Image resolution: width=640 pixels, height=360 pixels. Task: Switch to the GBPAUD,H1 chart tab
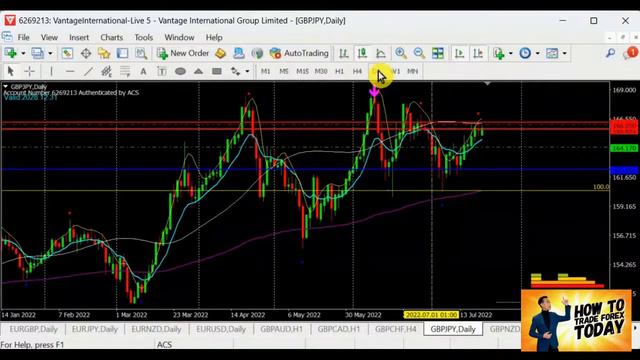click(282, 329)
